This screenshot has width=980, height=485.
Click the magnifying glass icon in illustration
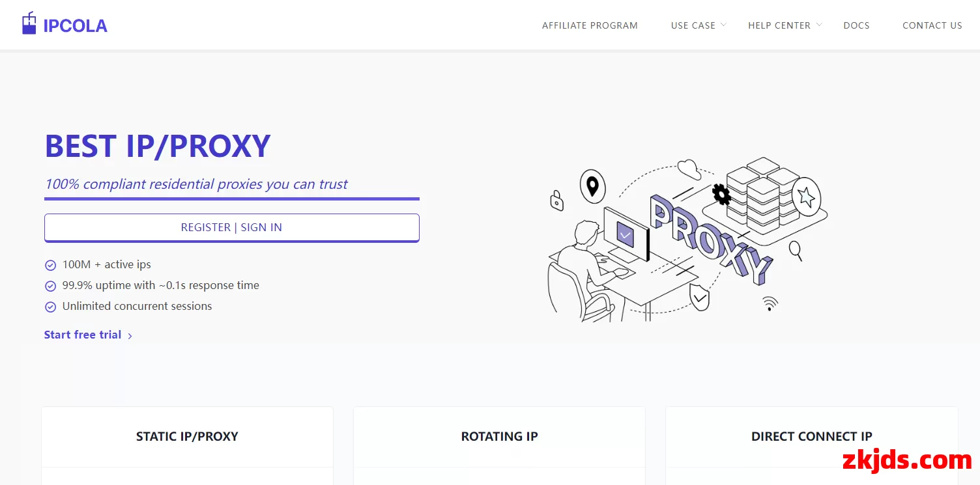(x=796, y=251)
